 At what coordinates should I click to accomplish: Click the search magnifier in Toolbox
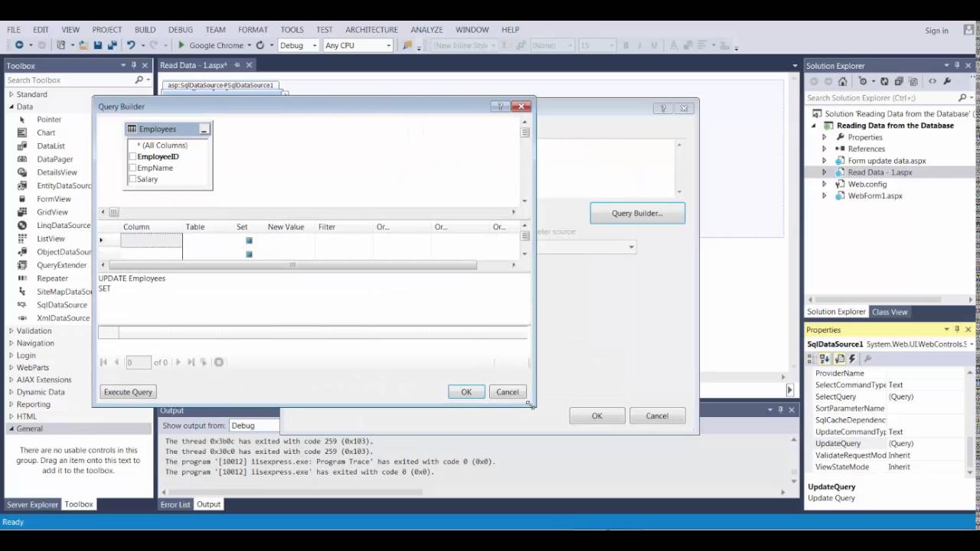139,80
